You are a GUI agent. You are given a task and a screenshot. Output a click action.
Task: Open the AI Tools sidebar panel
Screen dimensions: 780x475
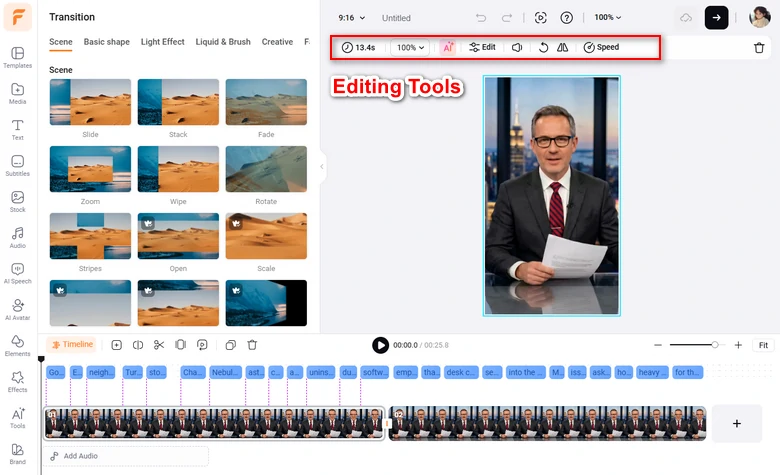[x=17, y=418]
